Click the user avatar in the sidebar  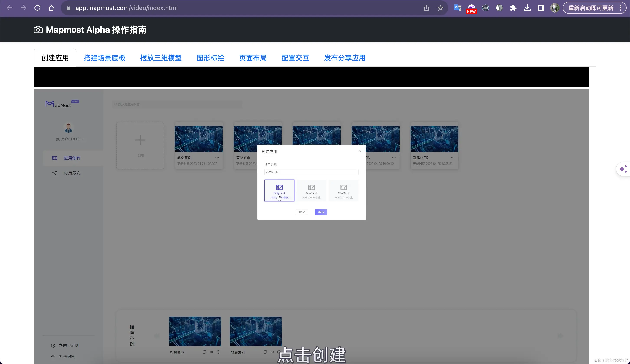[69, 128]
